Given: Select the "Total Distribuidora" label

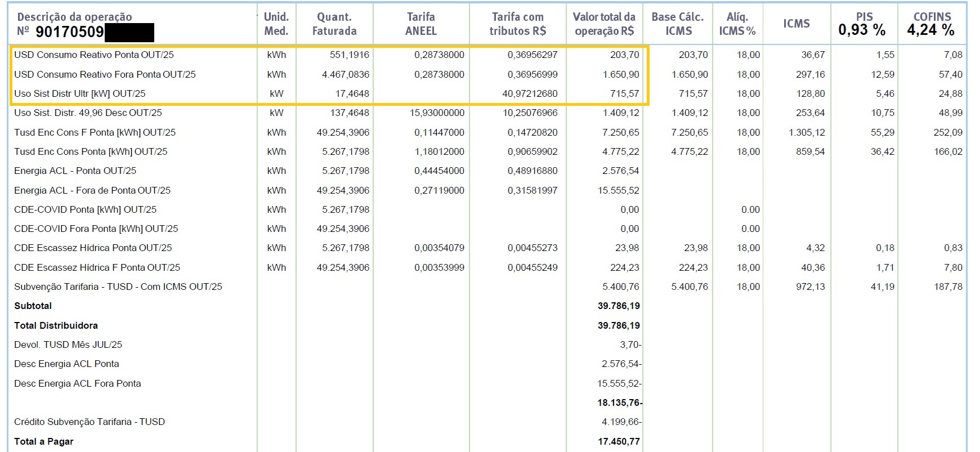Looking at the screenshot, I should tap(56, 325).
